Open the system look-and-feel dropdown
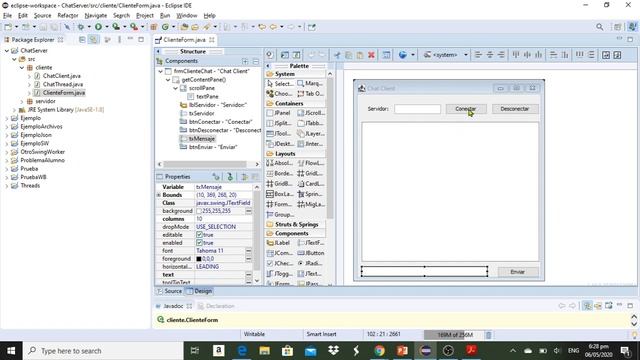The image size is (640, 360). click(466, 55)
